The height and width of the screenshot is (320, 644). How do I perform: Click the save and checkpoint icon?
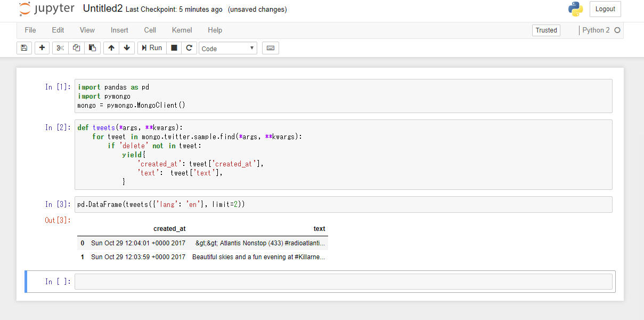(24, 48)
